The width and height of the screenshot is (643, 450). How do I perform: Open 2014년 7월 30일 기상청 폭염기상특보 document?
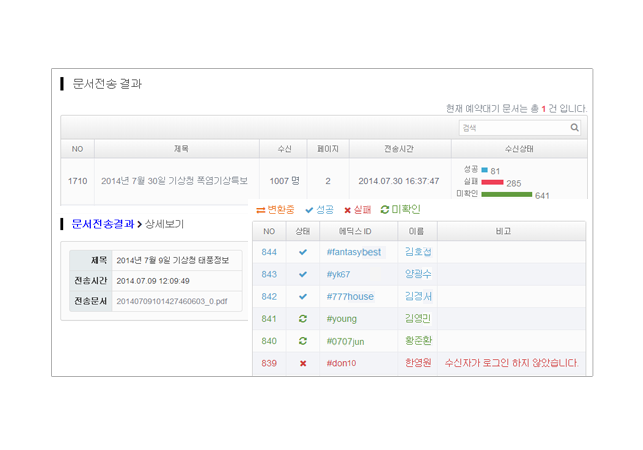tap(174, 181)
